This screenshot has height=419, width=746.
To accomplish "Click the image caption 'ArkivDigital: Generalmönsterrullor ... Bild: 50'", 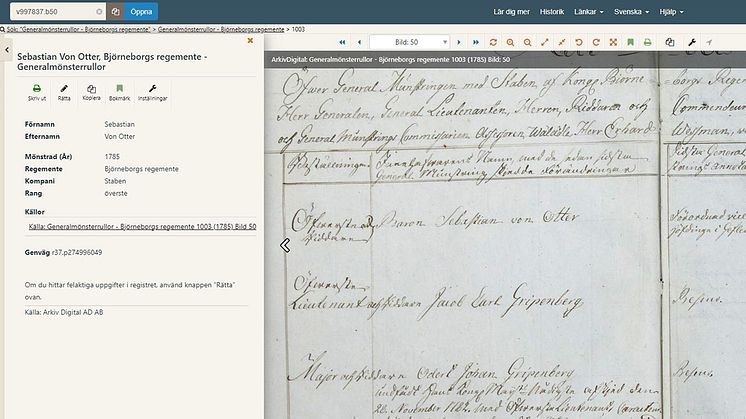I will pyautogui.click(x=391, y=60).
